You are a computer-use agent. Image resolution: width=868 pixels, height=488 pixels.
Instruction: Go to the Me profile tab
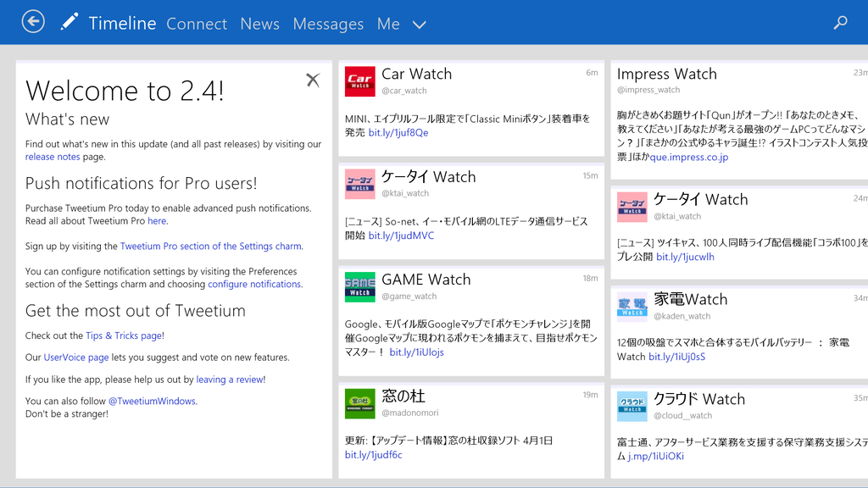point(388,24)
